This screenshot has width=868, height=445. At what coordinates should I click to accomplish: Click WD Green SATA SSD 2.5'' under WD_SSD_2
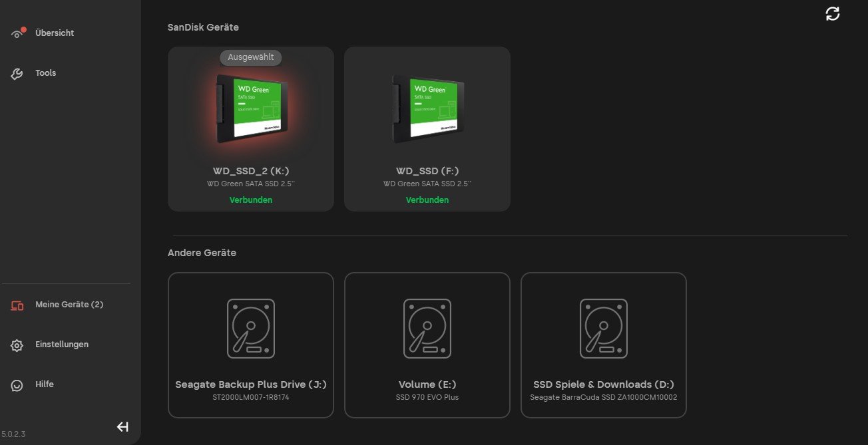[251, 184]
